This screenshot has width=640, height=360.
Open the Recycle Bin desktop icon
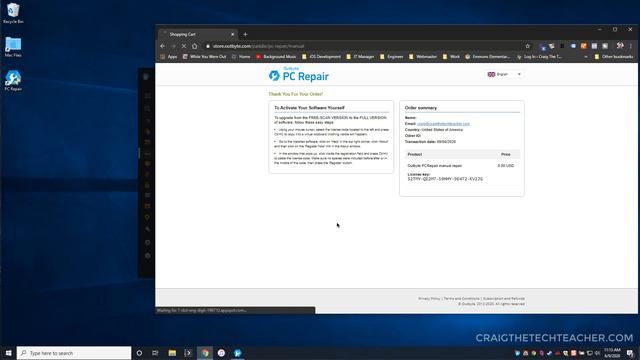(x=13, y=13)
